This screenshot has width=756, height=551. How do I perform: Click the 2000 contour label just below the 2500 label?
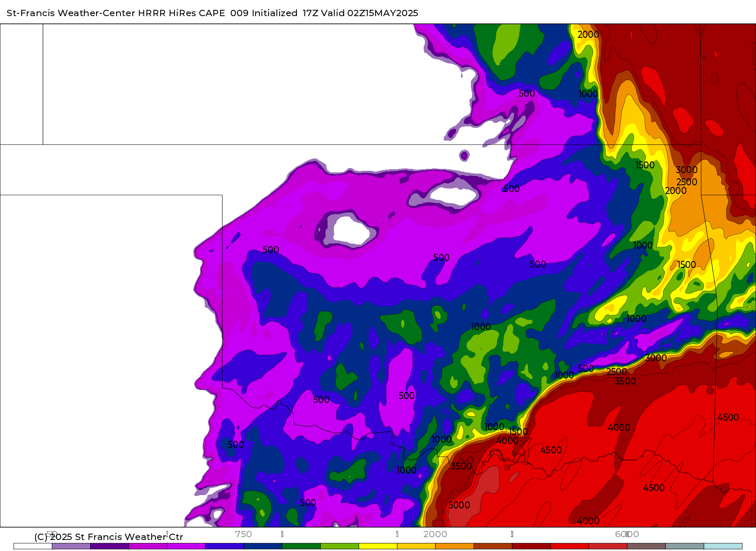point(676,190)
